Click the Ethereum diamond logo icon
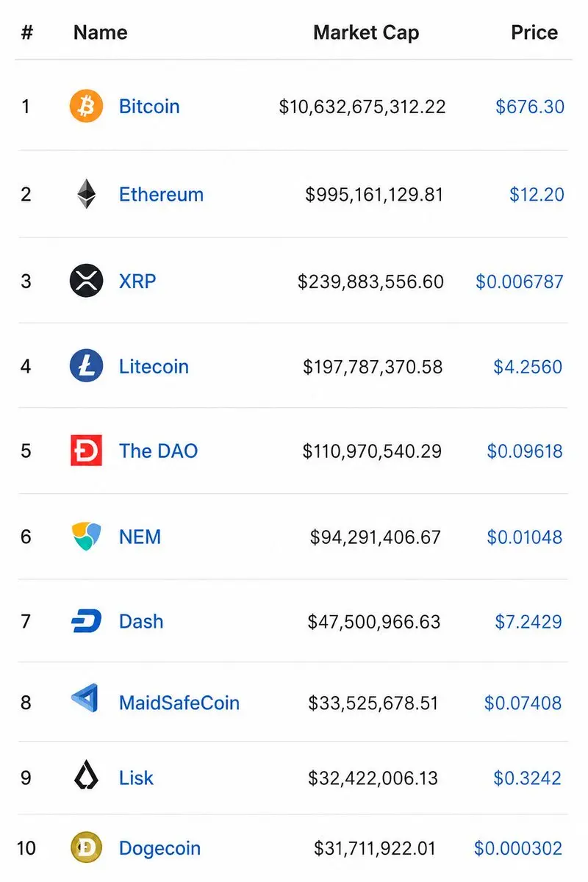Image resolution: width=588 pixels, height=882 pixels. pos(86,194)
